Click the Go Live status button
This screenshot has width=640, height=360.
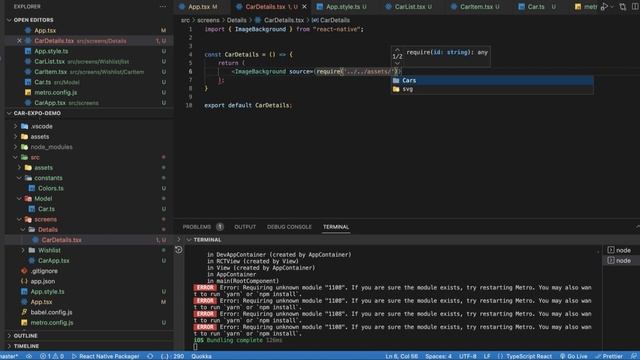[x=573, y=356]
